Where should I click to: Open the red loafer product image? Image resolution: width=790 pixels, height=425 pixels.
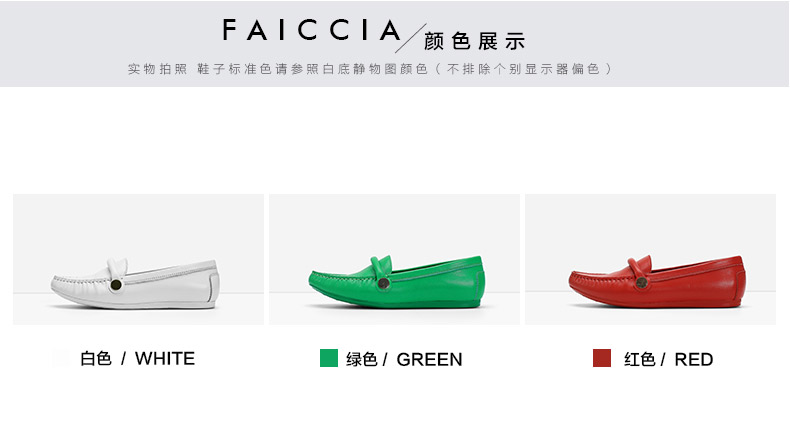point(650,259)
